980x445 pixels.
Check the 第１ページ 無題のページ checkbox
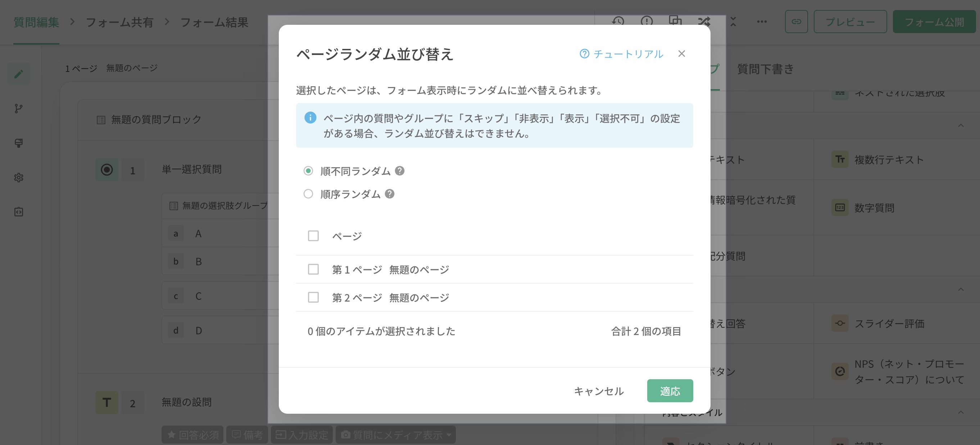pos(313,269)
